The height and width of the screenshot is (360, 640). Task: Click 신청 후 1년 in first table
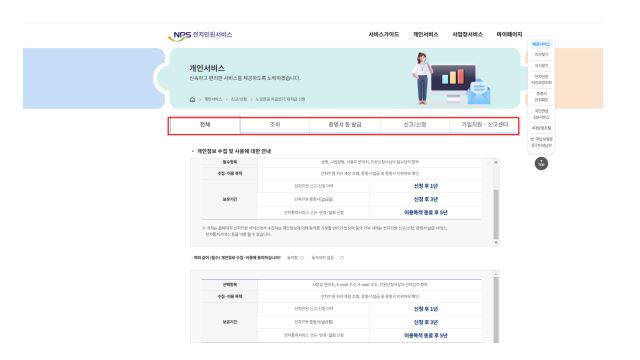426,186
